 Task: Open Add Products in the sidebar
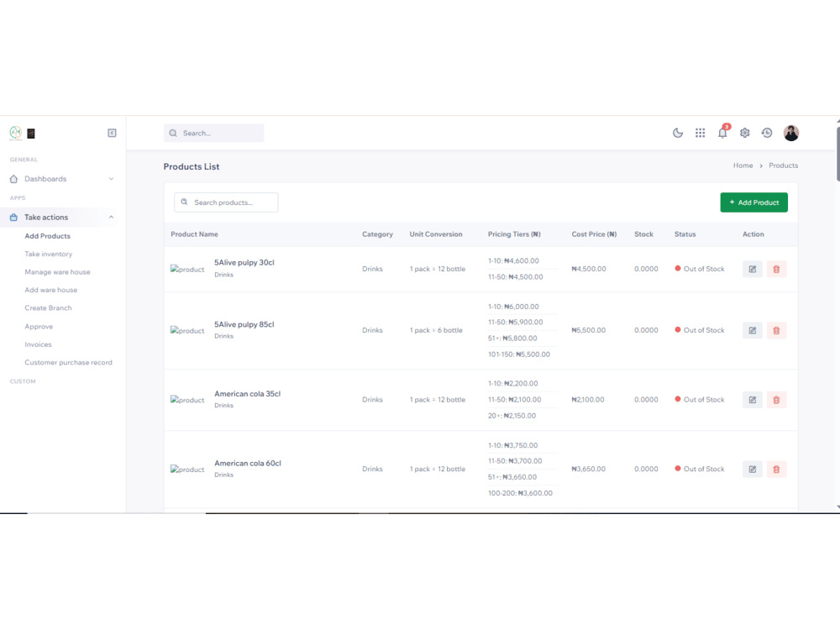(x=47, y=236)
